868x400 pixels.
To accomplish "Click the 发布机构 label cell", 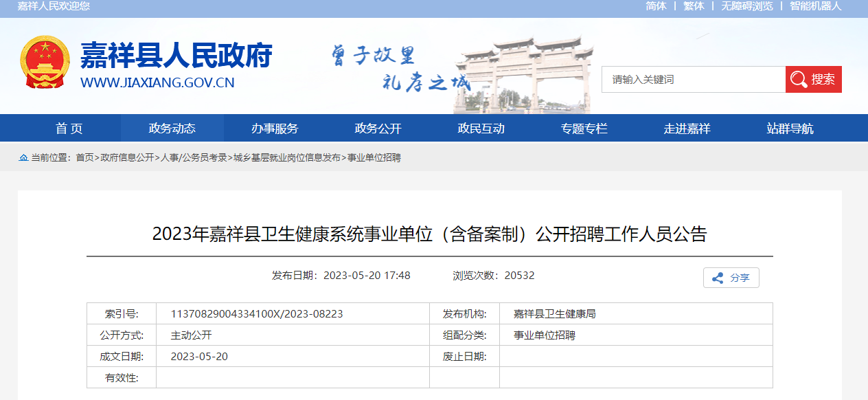I will pos(465,314).
